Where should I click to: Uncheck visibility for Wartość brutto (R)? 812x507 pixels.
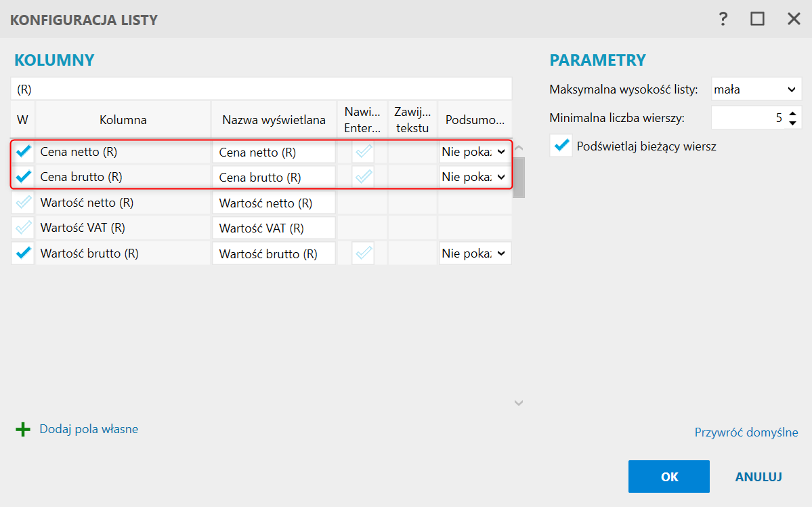point(24,254)
